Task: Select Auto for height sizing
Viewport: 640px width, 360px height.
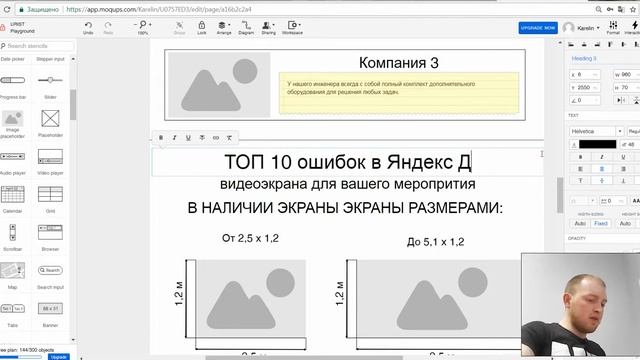Action: coord(625,224)
